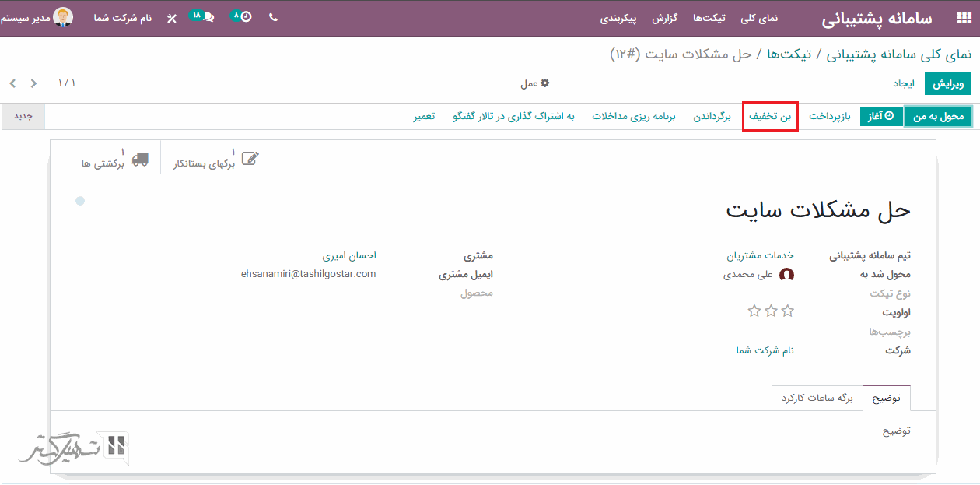Open برگهای بستانکار credit notes stat button

coord(216,159)
